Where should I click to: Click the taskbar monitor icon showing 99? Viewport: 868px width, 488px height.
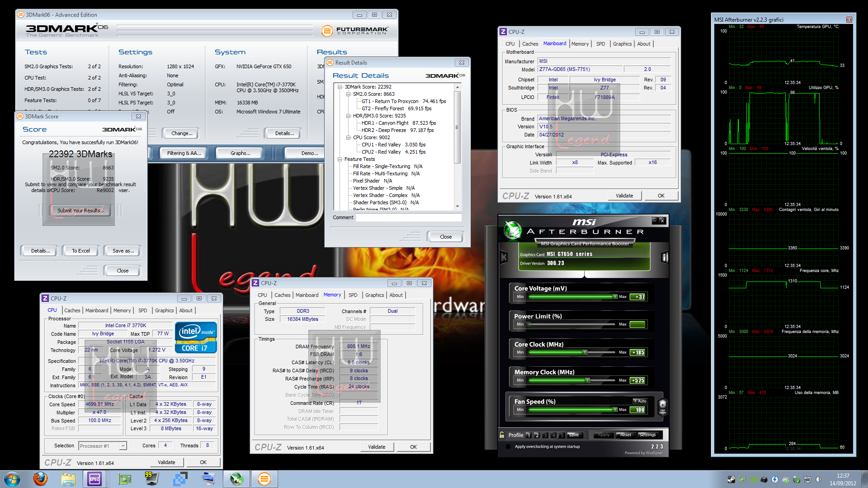(x=151, y=479)
